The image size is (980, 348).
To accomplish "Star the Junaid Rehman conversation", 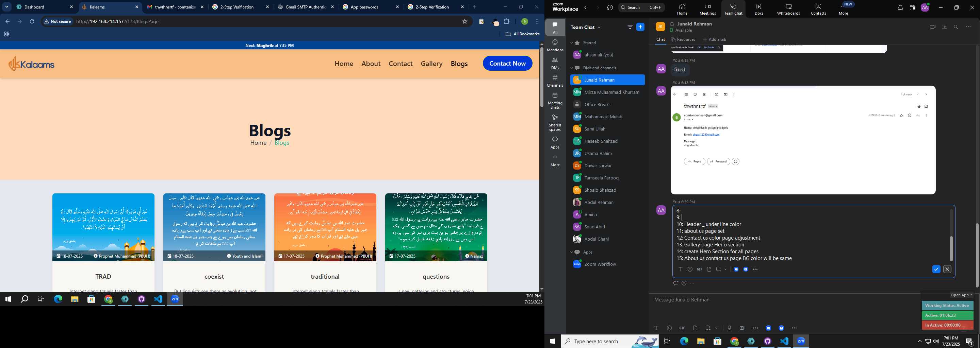I will click(x=672, y=23).
